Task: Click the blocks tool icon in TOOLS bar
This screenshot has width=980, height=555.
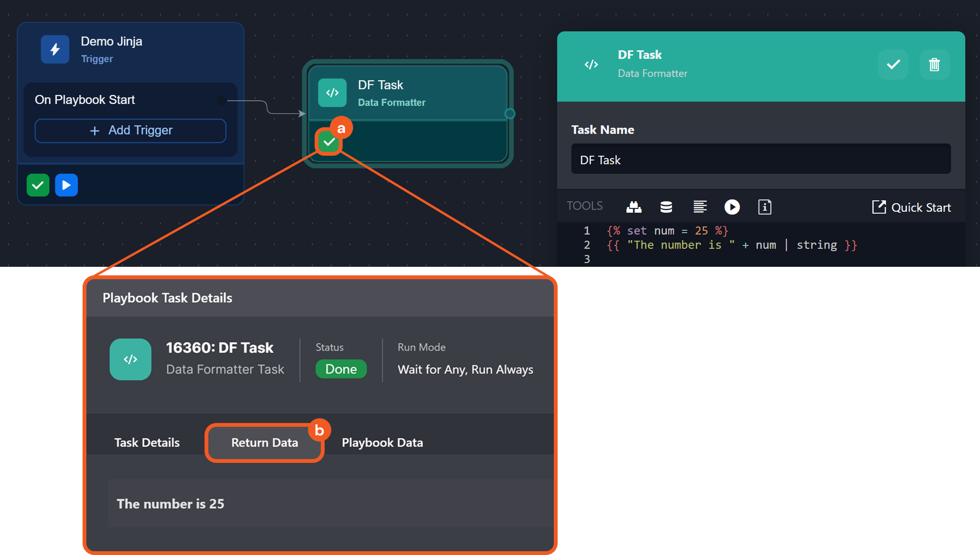Action: pyautogui.click(x=634, y=207)
